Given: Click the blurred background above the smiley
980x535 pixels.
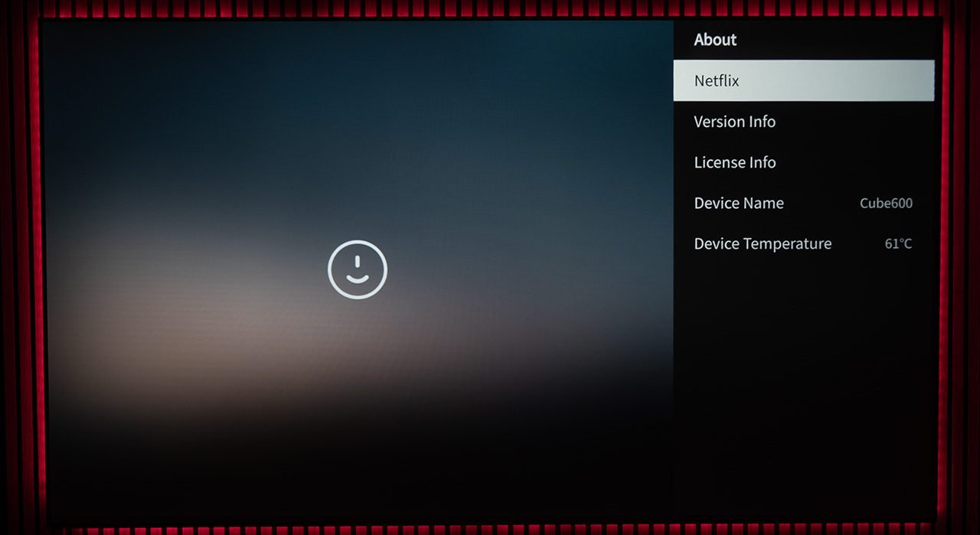Looking at the screenshot, I should pos(358,138).
